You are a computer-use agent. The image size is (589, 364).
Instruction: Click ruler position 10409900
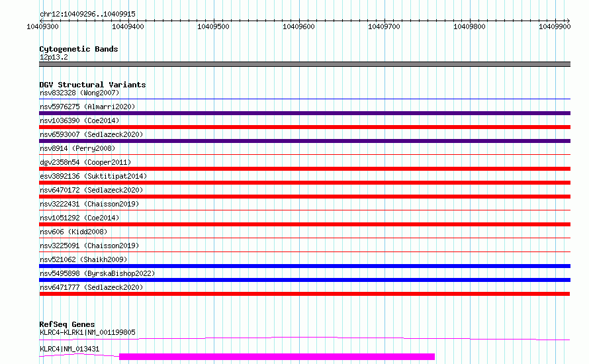(555, 26)
